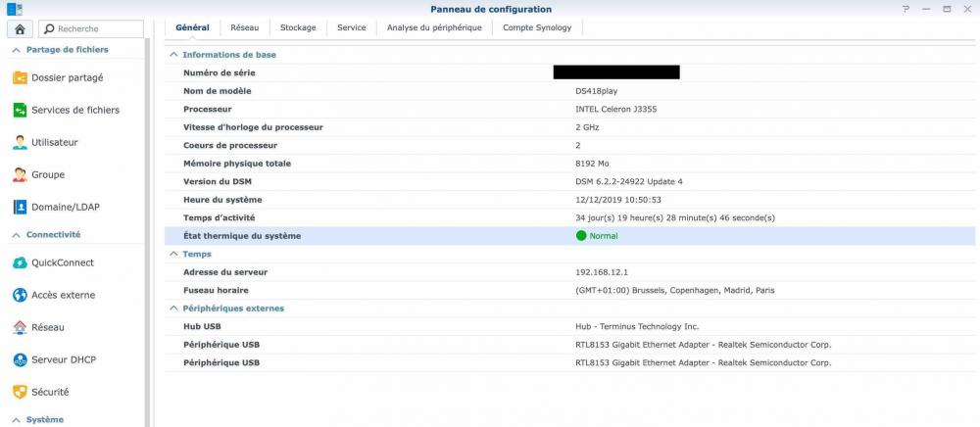Click Panneau de configuration window title
Viewport: 980px width, 427px height.
[x=491, y=10]
